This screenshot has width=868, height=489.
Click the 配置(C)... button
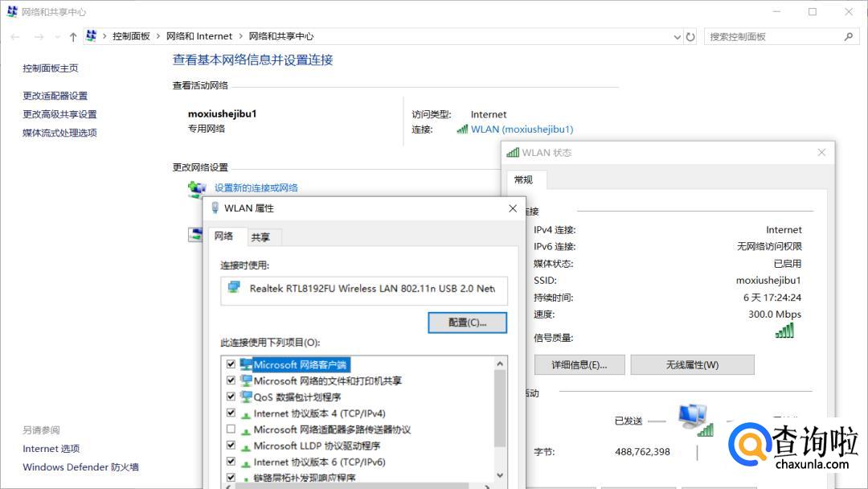(467, 323)
